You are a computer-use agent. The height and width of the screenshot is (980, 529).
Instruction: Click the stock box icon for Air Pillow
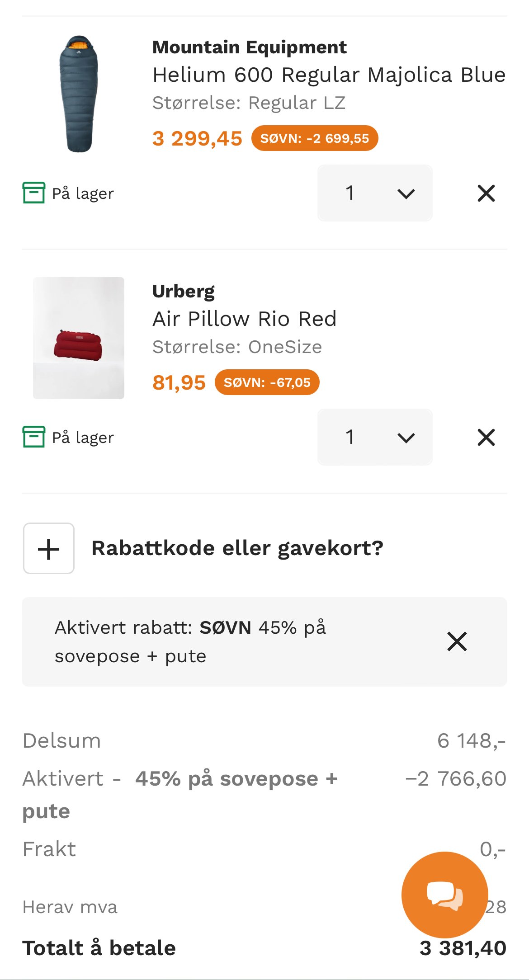tap(34, 437)
